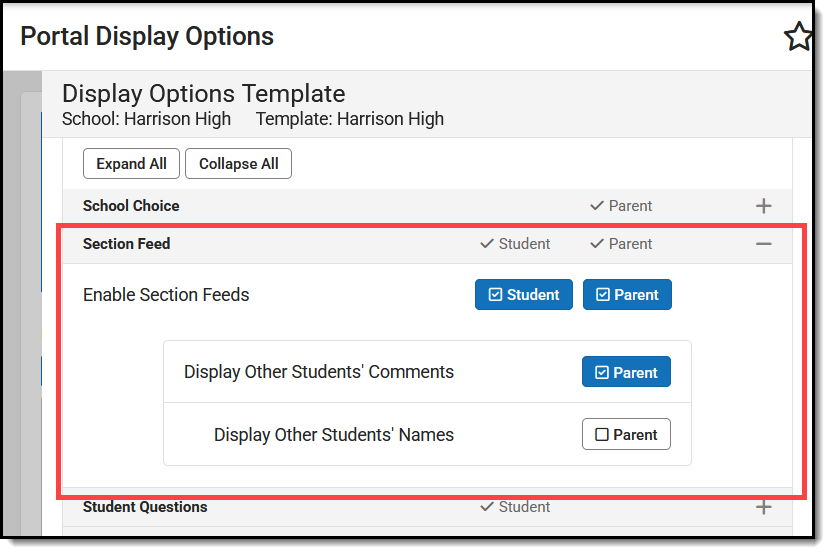Disable Student for Enable Section Feeds

click(x=524, y=295)
